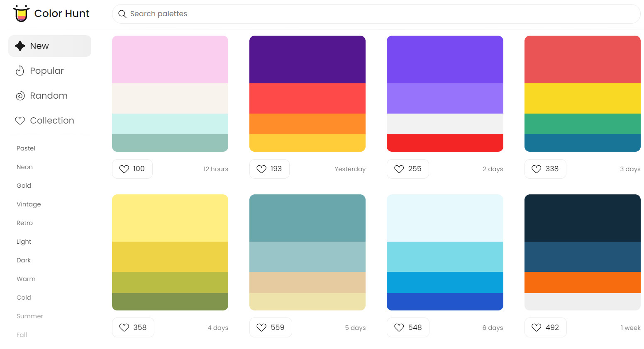The height and width of the screenshot is (349, 644).
Task: Click the dark purple color swatch
Action: 307,59
